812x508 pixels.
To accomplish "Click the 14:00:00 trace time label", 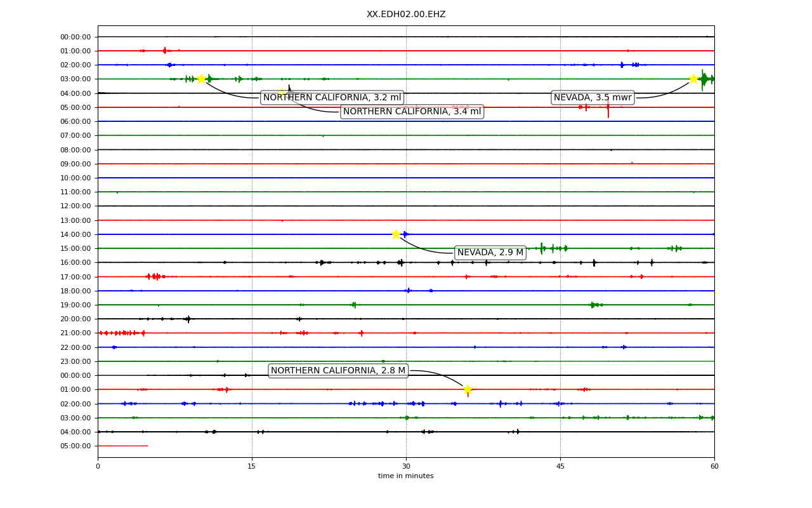I will click(75, 234).
